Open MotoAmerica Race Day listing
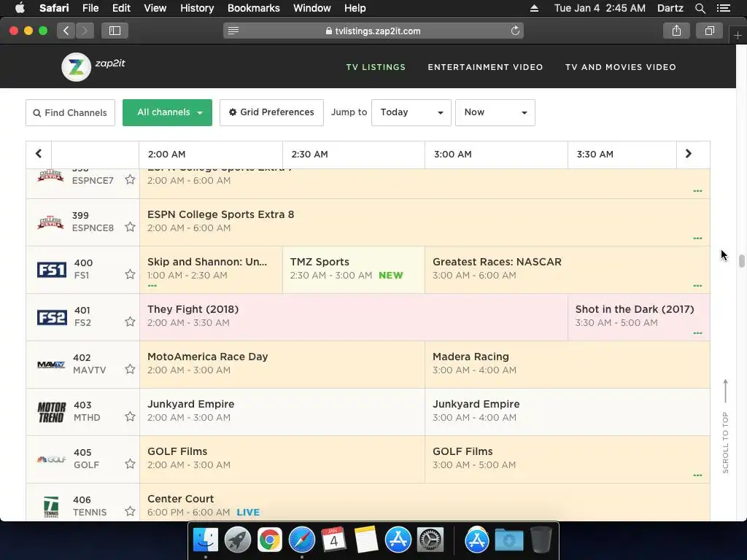The height and width of the screenshot is (560, 747). pos(282,365)
